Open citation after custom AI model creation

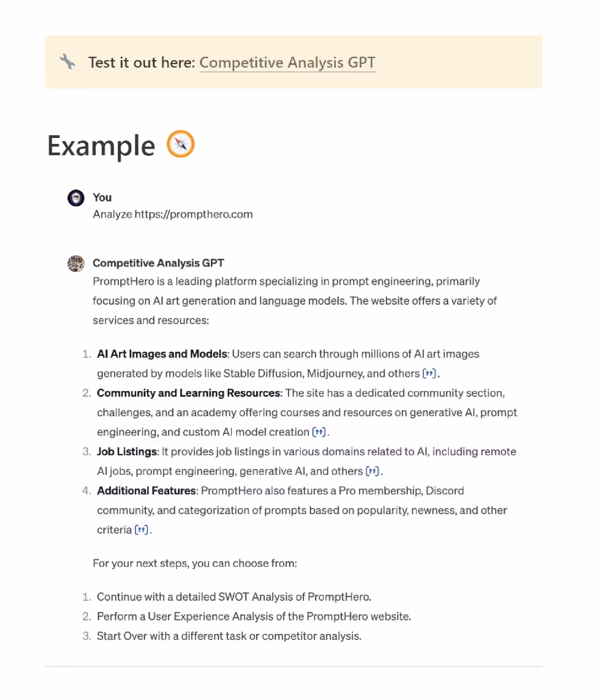(319, 432)
